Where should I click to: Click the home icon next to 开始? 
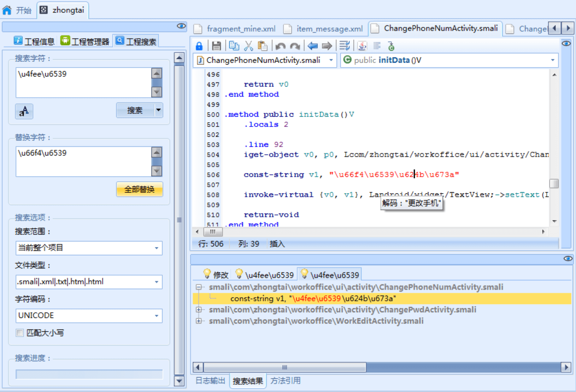pos(7,10)
